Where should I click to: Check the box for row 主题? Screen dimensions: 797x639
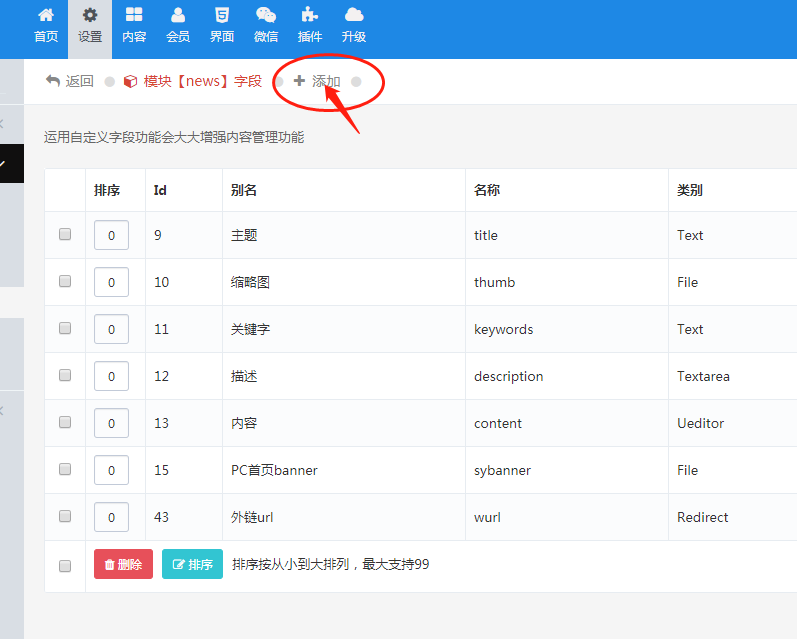tap(65, 234)
